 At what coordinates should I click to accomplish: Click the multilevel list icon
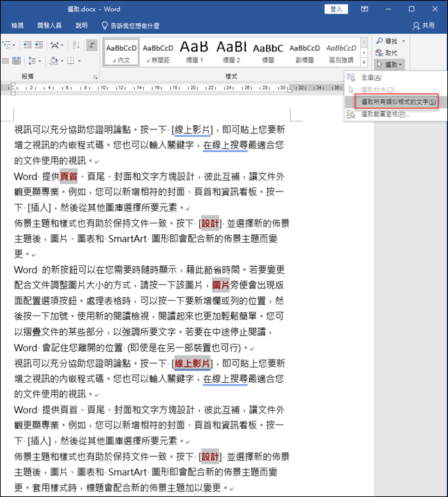6,45
